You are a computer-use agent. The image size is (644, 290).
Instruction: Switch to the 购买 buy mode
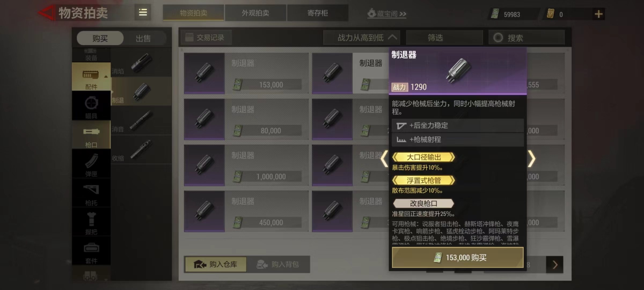pos(100,38)
